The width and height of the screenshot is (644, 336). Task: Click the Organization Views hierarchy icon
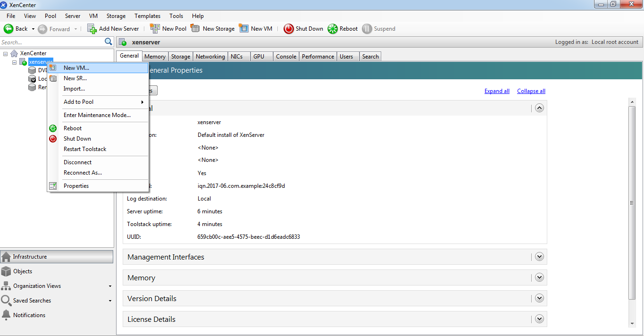point(6,286)
